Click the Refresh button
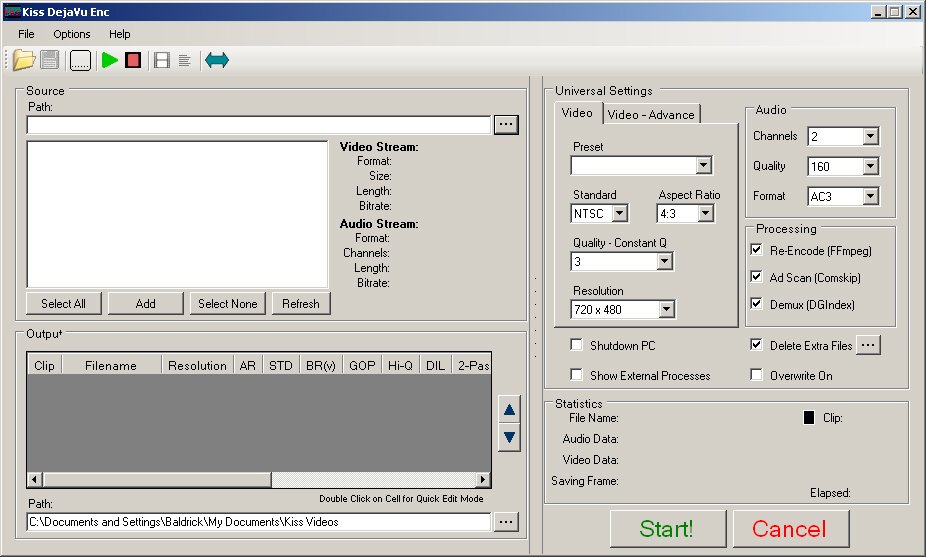This screenshot has width=926, height=557. coord(301,304)
